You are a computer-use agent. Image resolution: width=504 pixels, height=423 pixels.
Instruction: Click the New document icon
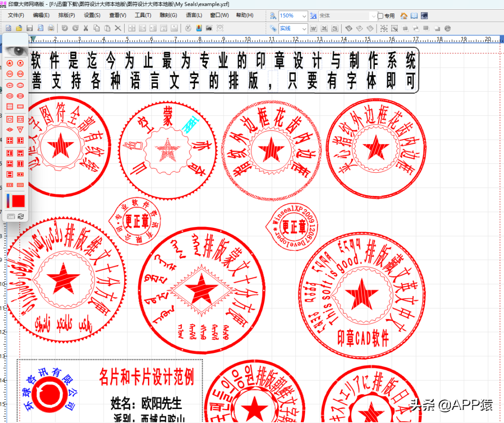9,28
